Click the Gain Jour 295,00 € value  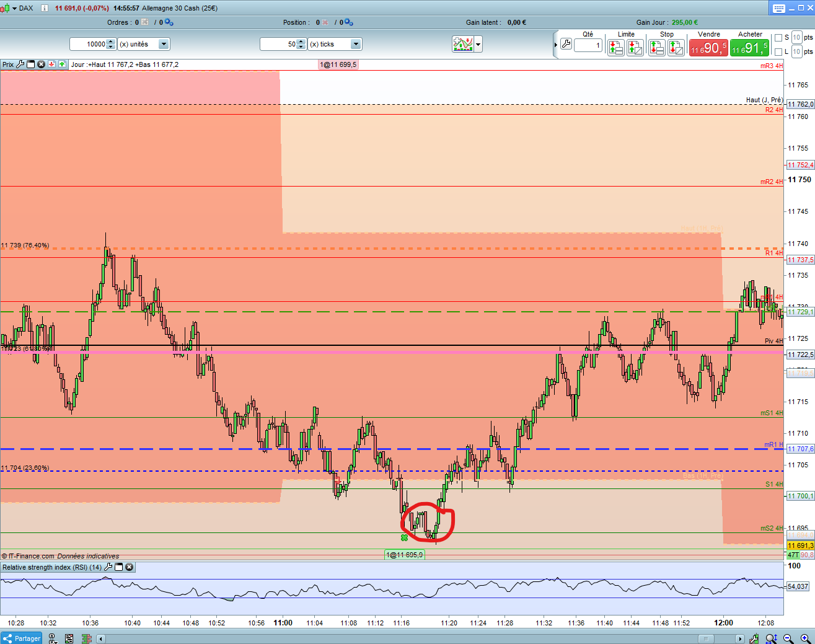[685, 22]
